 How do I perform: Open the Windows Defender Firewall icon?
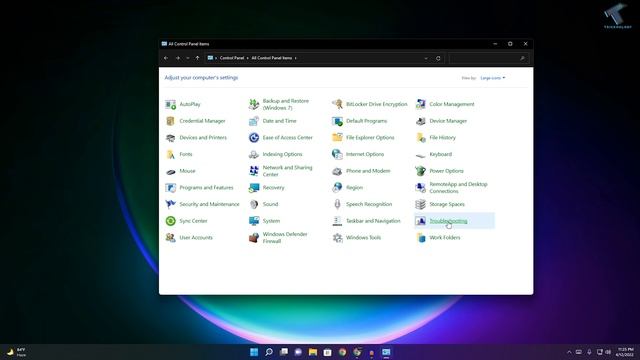coord(254,238)
